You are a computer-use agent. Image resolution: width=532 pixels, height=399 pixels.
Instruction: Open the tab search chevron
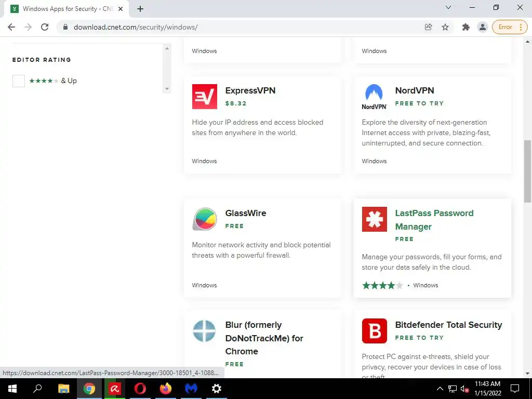[448, 7]
